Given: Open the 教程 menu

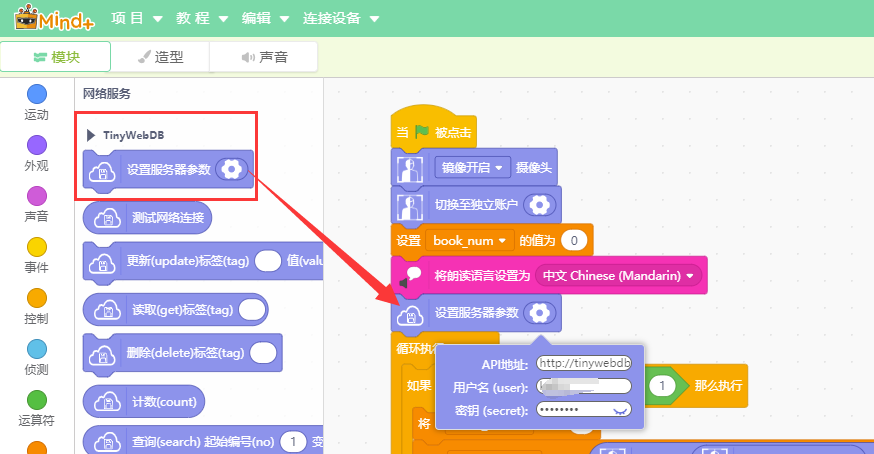Looking at the screenshot, I should [x=202, y=18].
